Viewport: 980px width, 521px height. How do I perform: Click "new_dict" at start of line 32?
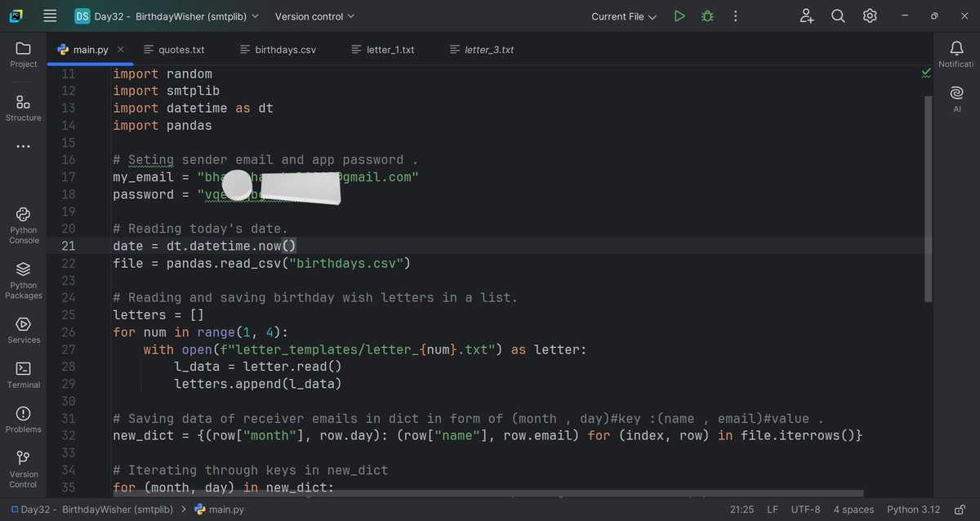pyautogui.click(x=144, y=435)
